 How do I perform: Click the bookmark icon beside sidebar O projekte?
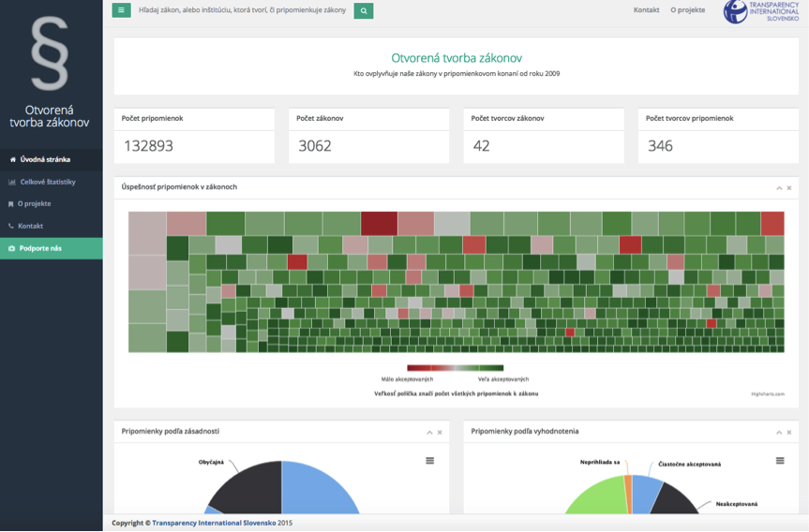[11, 204]
